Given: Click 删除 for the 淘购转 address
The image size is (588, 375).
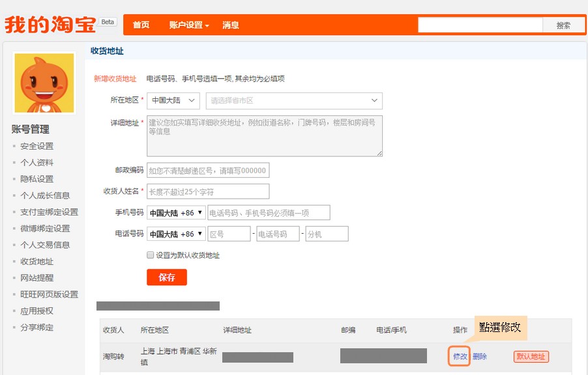Looking at the screenshot, I should click(x=480, y=356).
